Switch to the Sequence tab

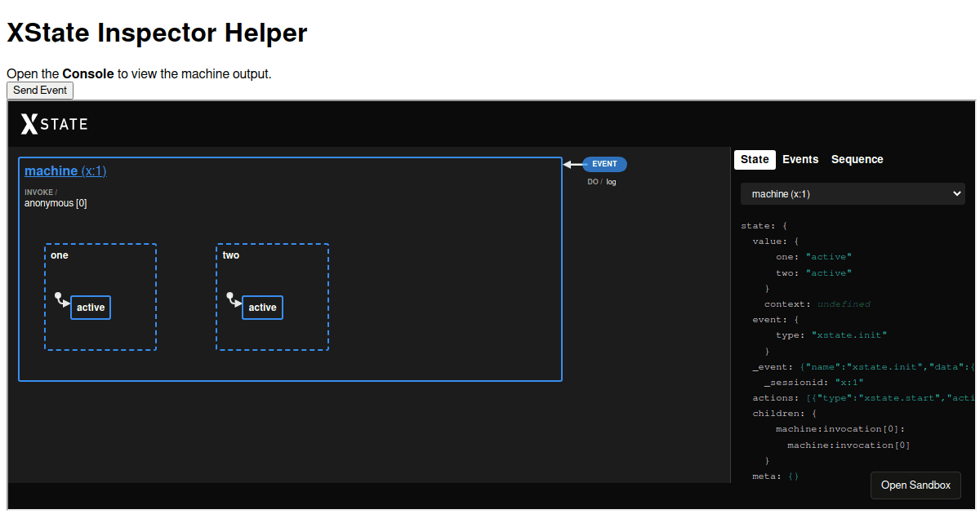tap(857, 159)
